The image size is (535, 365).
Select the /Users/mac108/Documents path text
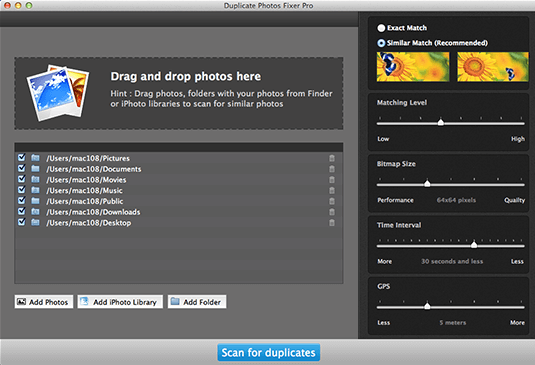coord(94,169)
